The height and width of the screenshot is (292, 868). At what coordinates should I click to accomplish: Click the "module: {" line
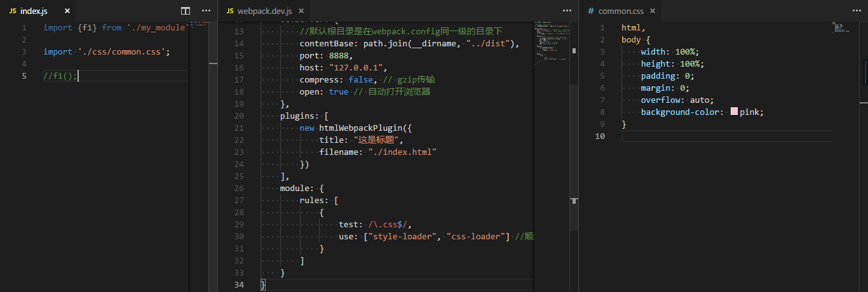point(302,189)
